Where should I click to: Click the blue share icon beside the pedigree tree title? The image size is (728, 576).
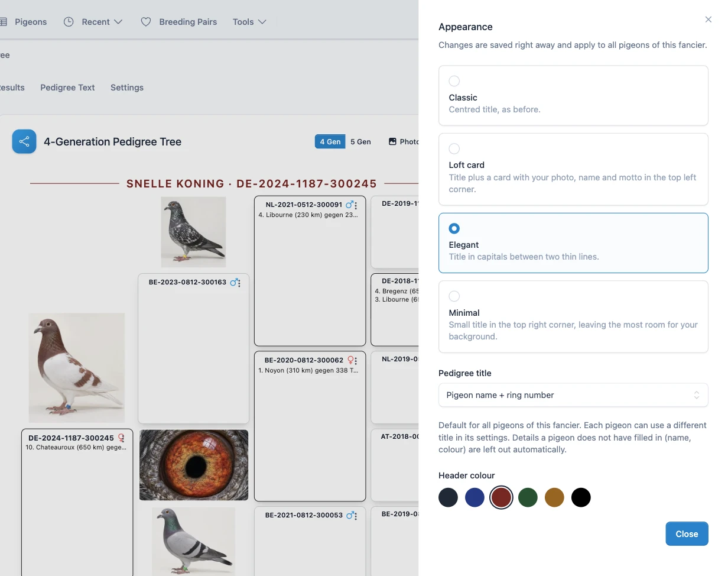pos(24,141)
